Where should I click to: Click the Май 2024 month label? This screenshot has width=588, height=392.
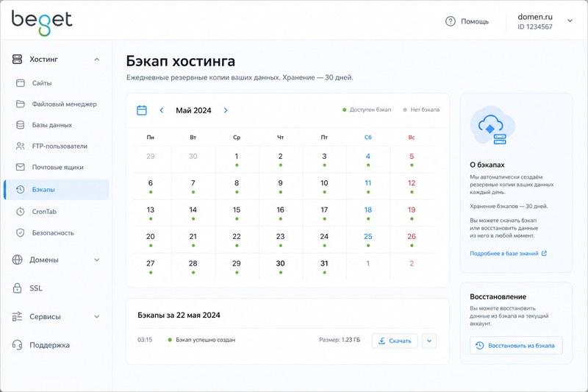193,110
